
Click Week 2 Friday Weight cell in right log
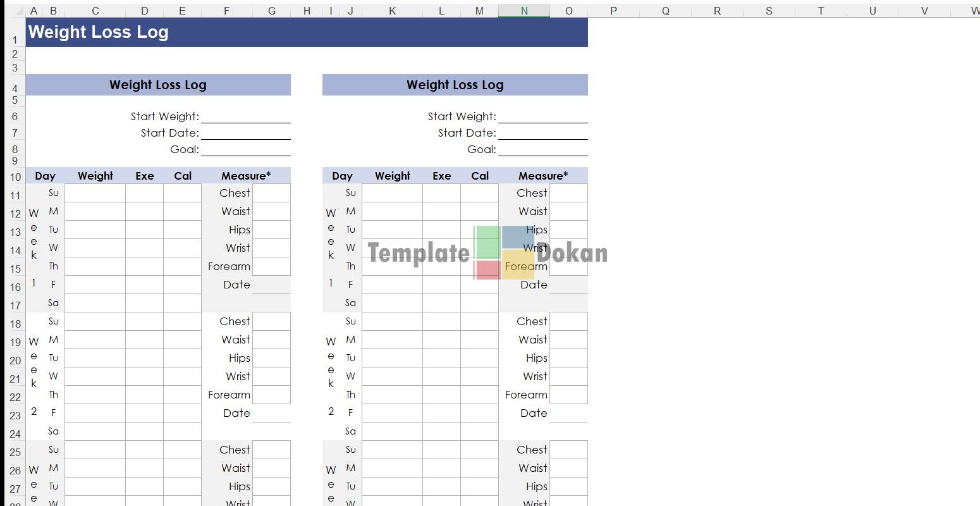(392, 413)
